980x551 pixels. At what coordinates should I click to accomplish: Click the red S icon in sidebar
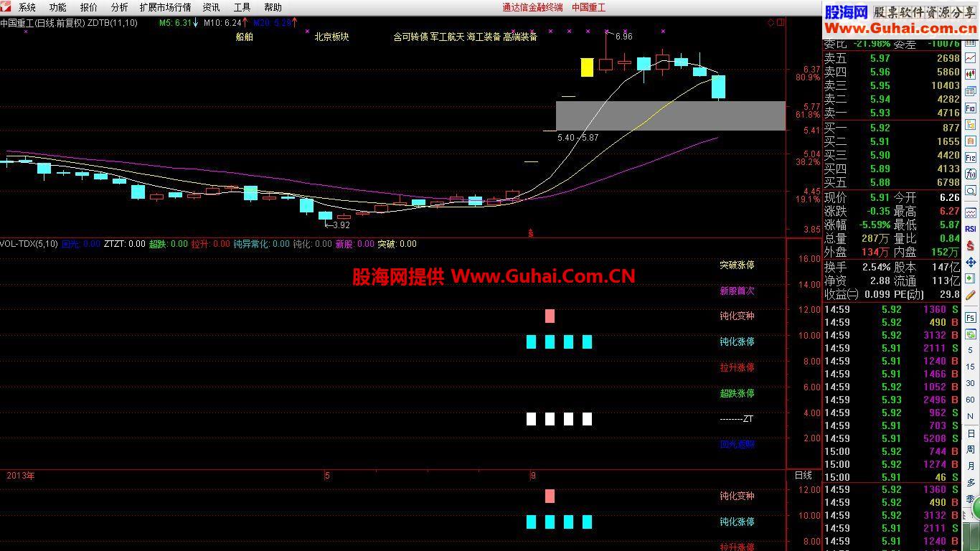pyautogui.click(x=971, y=246)
